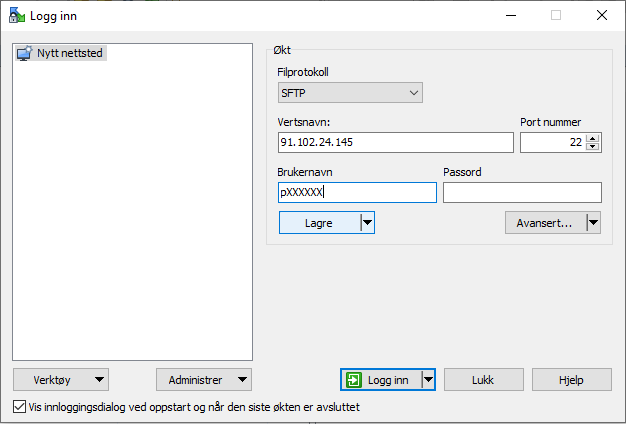Screen dimensions: 626x424
Task: Open the Administrer manage menu button
Action: (204, 380)
